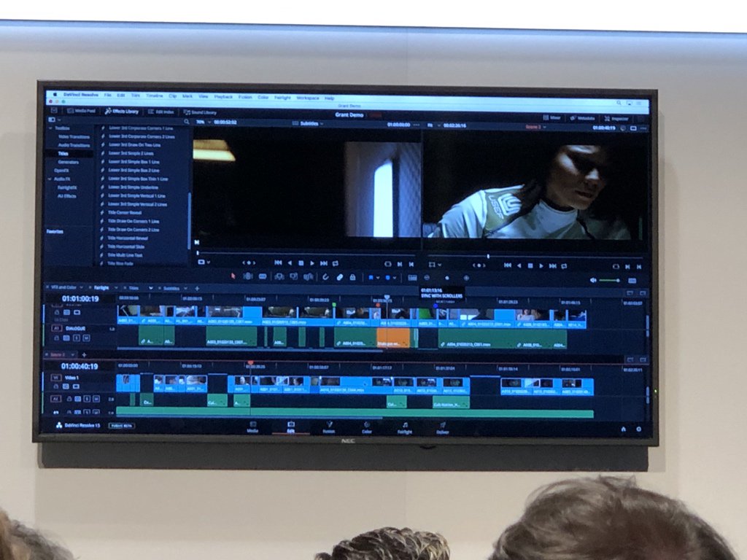Toggle loop in the timeline viewer
The height and width of the screenshot is (560, 747).
point(564,266)
